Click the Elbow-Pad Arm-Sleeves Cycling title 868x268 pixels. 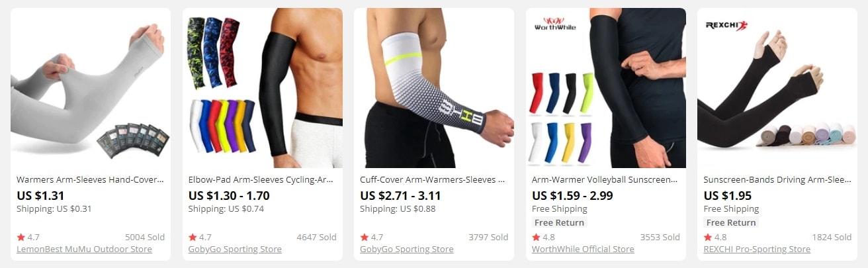coord(262,179)
